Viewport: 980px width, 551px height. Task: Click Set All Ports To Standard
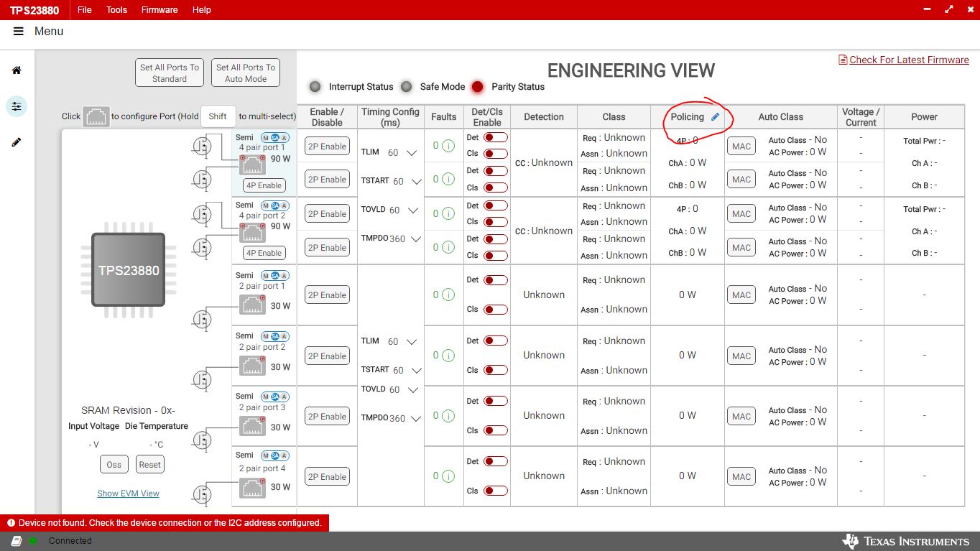click(170, 73)
